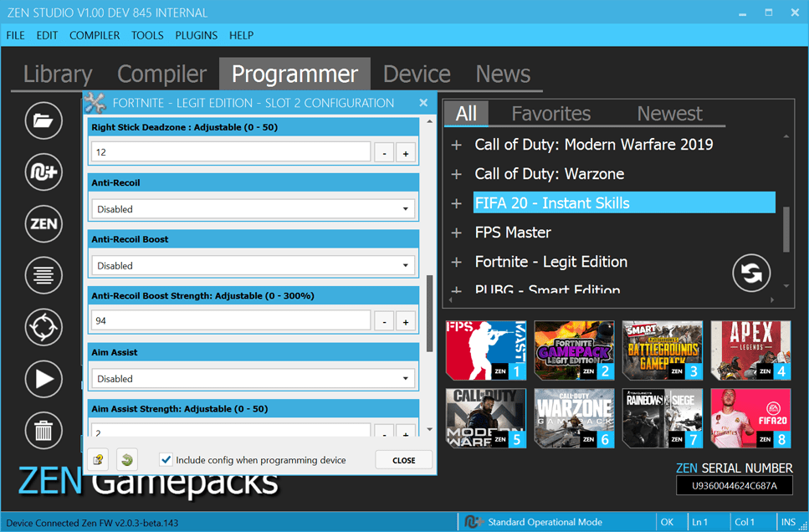The image size is (809, 532).
Task: Expand the Call of Duty: Warzone entry
Action: point(456,175)
